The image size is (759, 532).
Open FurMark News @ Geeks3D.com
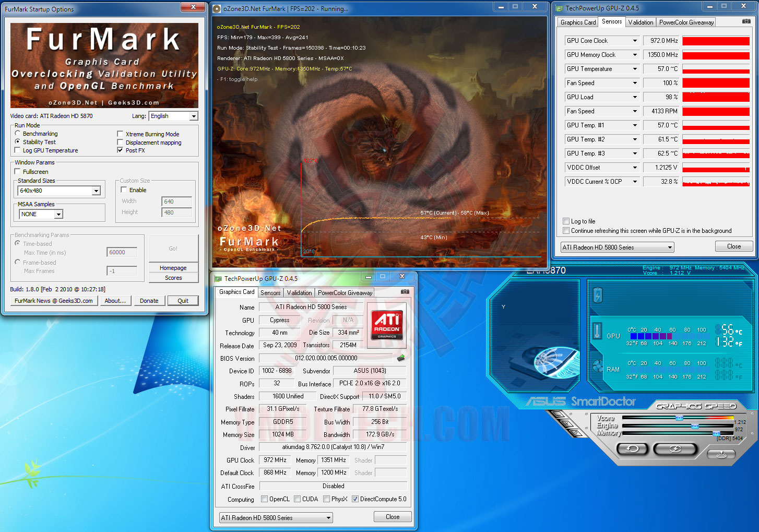54,301
